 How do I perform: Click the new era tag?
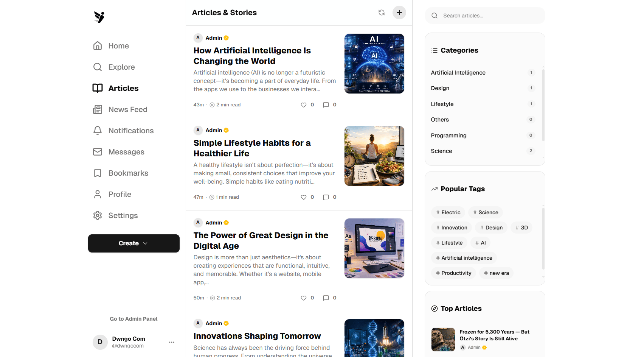[x=496, y=273]
